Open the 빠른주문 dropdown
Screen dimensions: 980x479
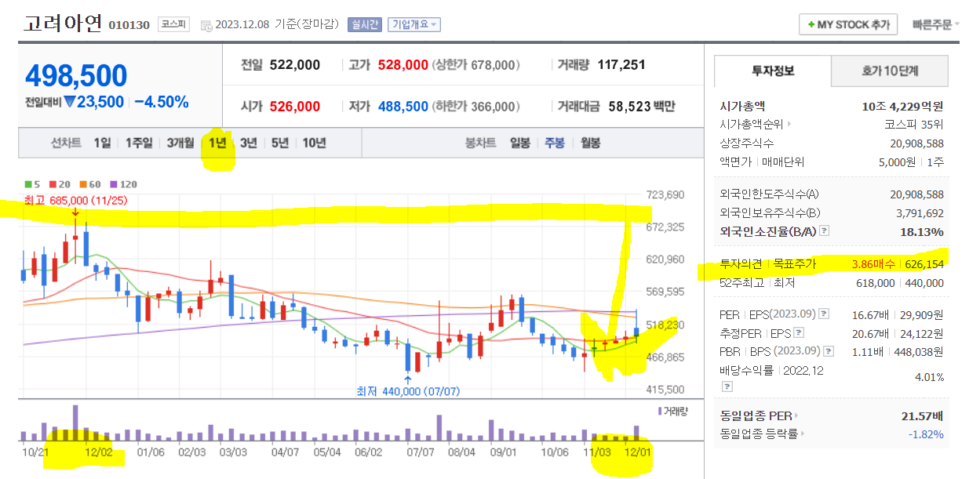936,24
